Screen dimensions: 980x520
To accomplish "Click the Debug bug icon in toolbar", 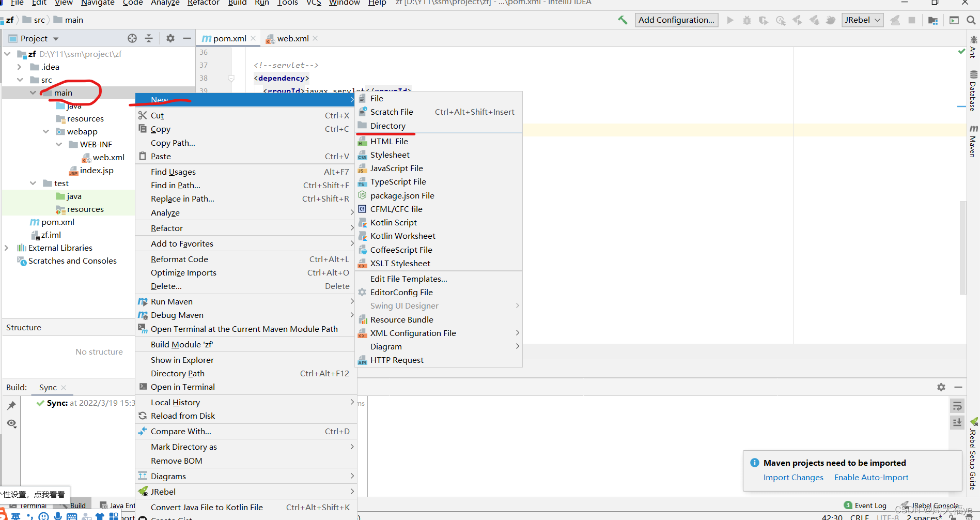I will click(x=746, y=20).
